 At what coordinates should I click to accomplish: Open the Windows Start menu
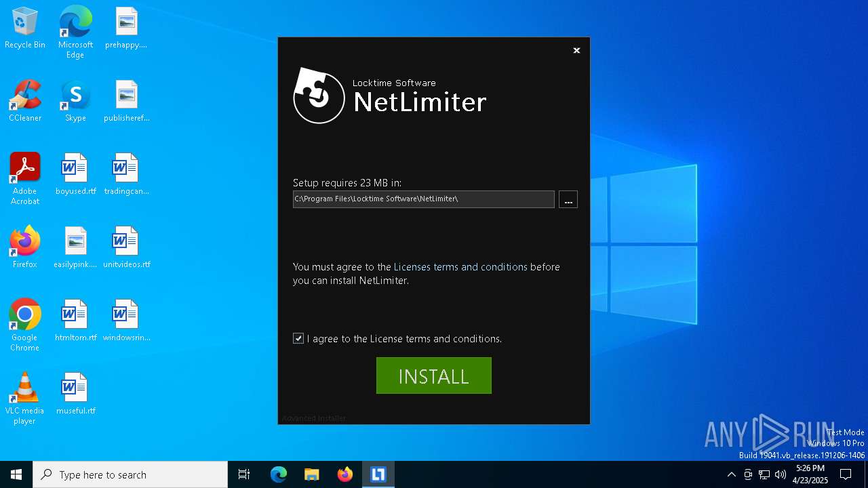pos(16,474)
